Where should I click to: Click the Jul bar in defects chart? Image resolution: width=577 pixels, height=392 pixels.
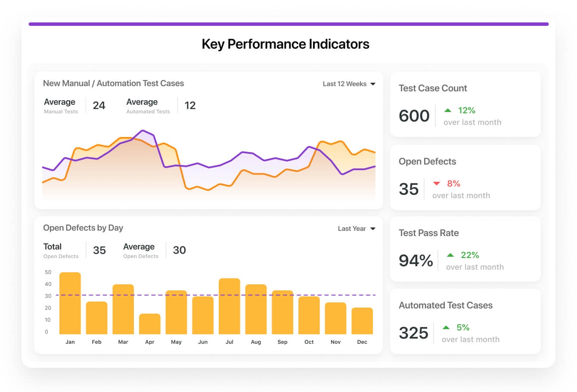tap(230, 306)
